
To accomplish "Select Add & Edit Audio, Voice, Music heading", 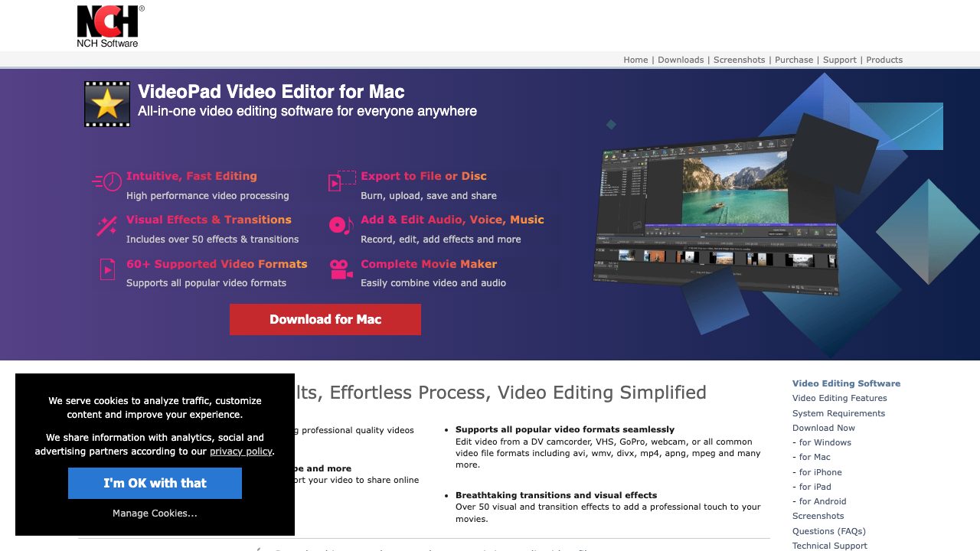I will (x=452, y=220).
